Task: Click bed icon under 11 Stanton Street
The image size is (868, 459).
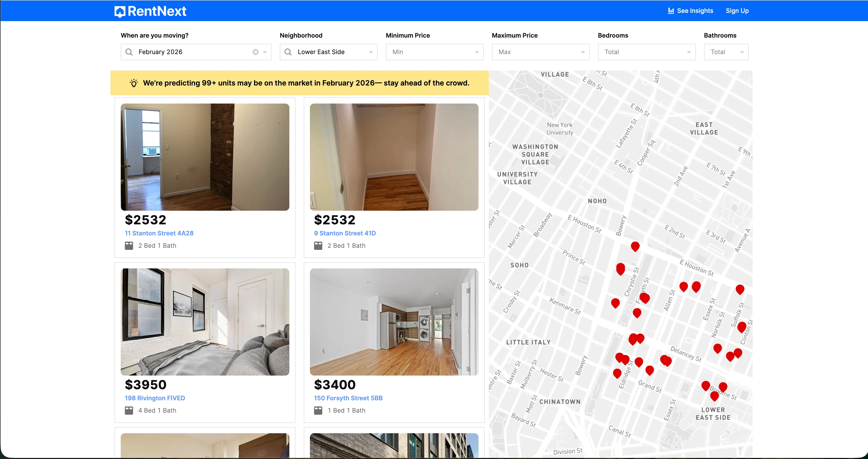Action: click(129, 245)
